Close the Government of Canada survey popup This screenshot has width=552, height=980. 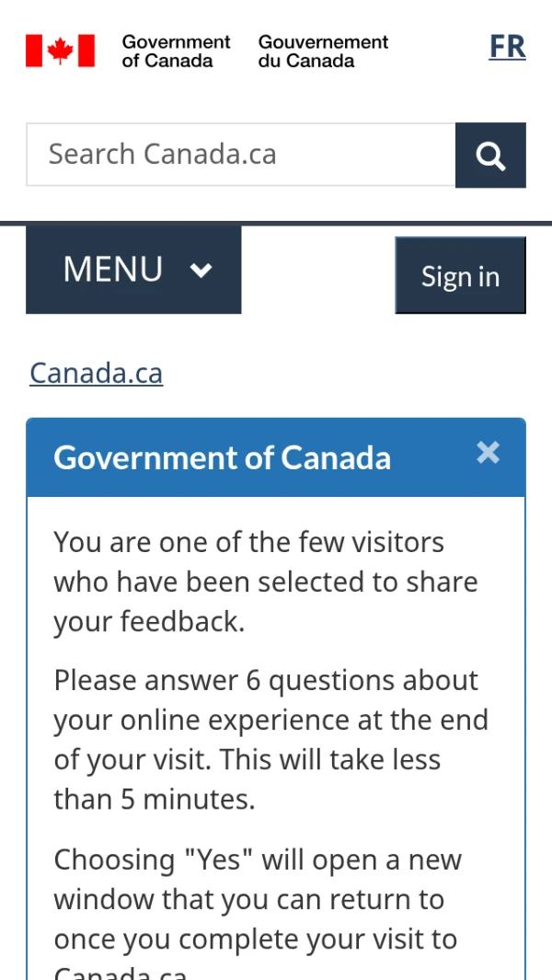click(x=488, y=452)
